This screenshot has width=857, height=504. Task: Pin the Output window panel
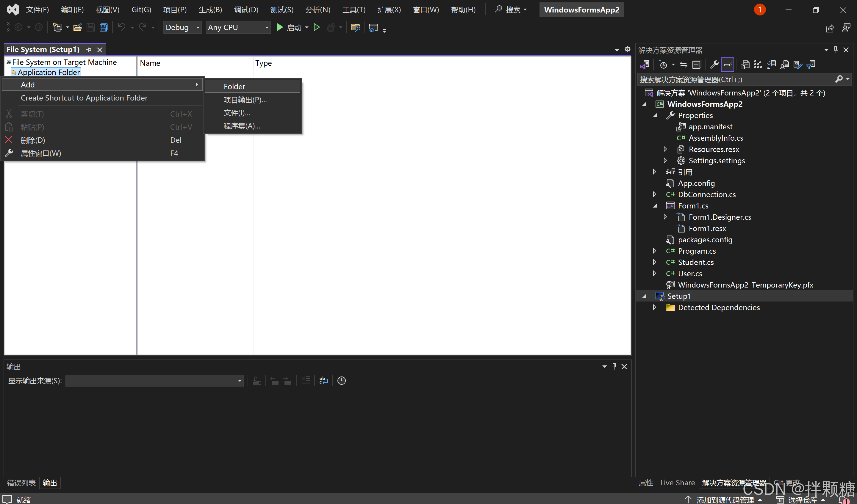click(614, 366)
